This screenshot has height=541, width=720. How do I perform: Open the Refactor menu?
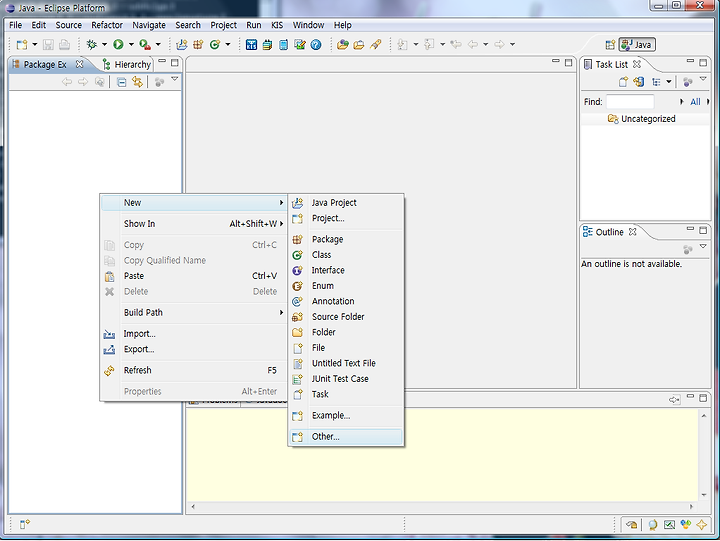pyautogui.click(x=107, y=25)
